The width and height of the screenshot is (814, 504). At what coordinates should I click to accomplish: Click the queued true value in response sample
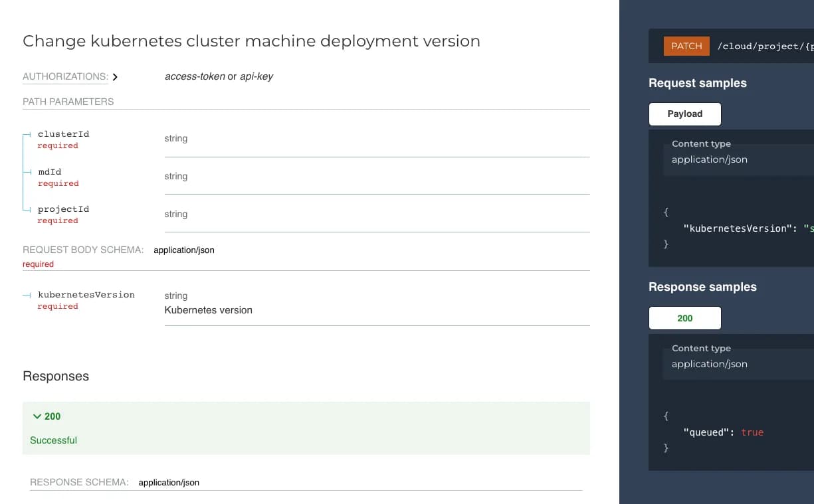(x=752, y=432)
